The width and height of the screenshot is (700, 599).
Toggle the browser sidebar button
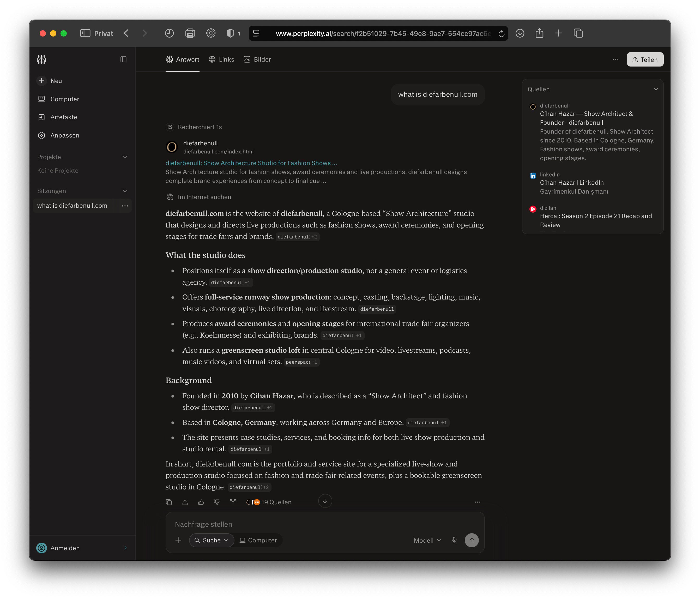coord(85,33)
